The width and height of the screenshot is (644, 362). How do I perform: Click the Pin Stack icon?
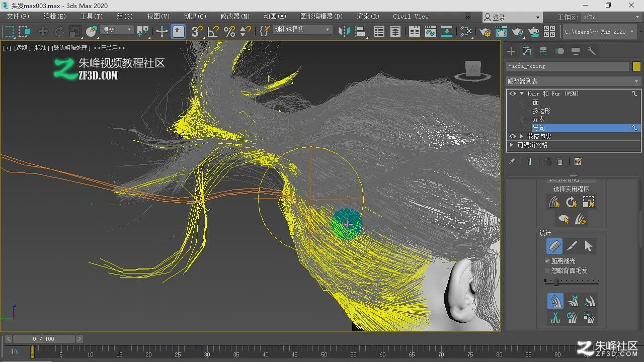[x=512, y=161]
